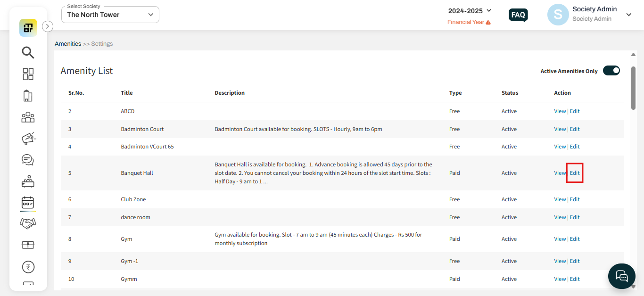Open the megaphone announcements icon
The width and height of the screenshot is (644, 296).
pos(28,139)
